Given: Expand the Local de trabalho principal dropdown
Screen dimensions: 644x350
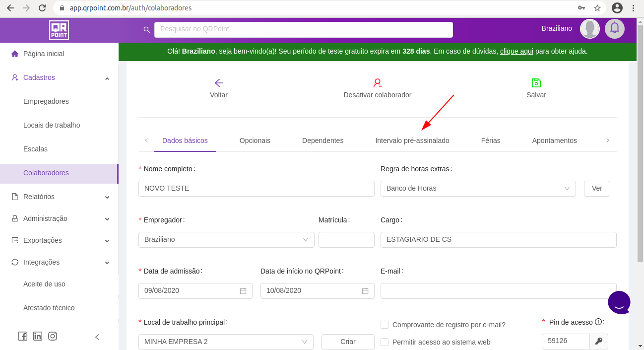Looking at the screenshot, I should (226, 342).
